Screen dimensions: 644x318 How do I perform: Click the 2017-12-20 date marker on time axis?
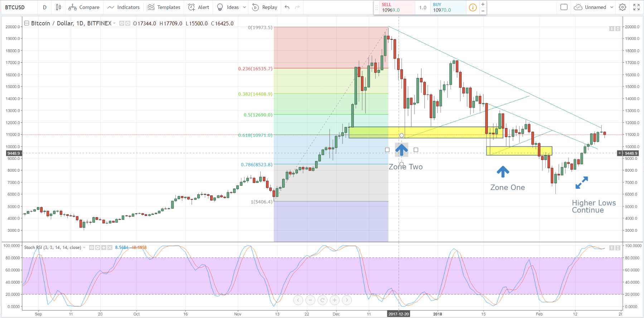(x=398, y=314)
